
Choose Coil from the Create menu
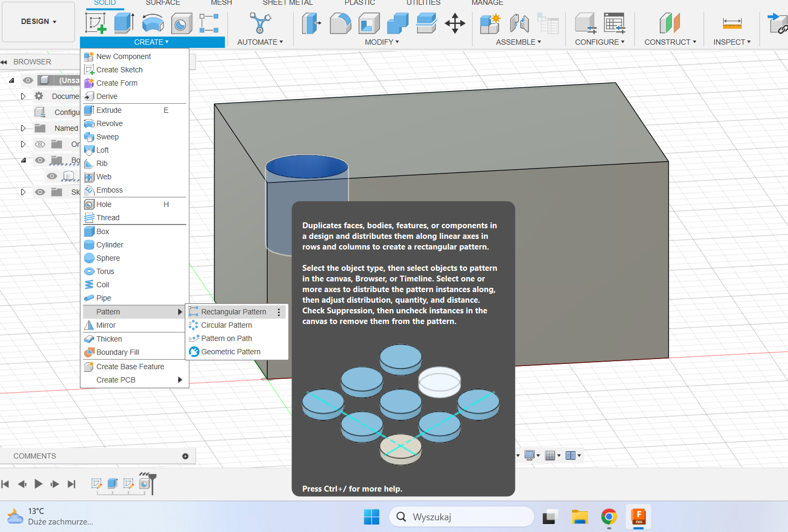135,285
